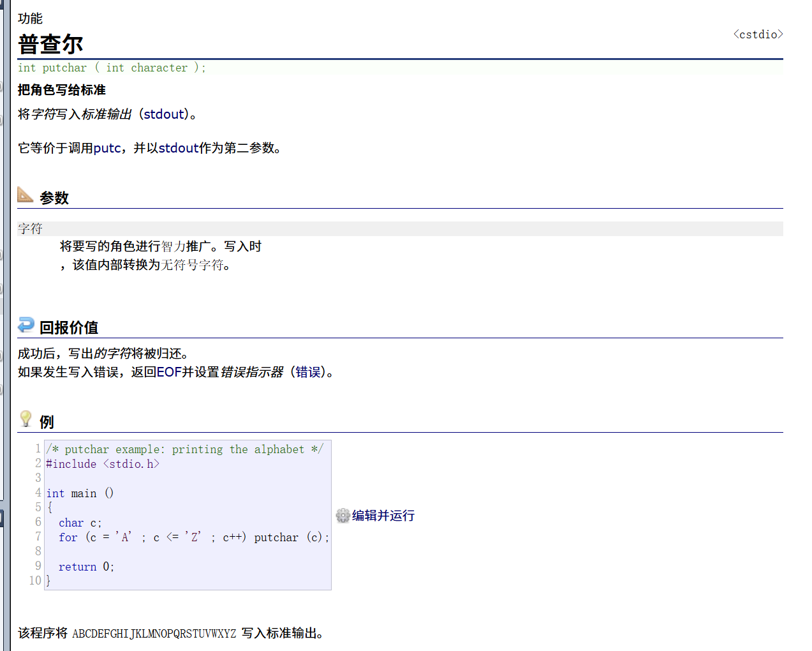
Task: Click the ruler icon next to 参数 heading
Action: click(24, 195)
